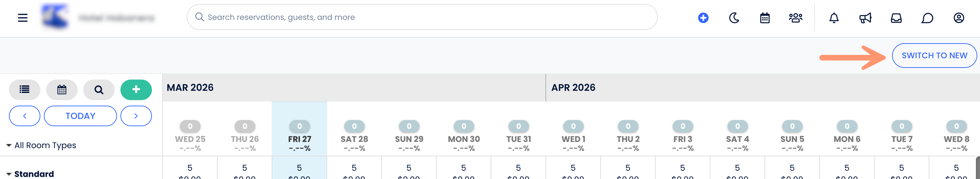Toggle dark mode moon icon

point(734,18)
